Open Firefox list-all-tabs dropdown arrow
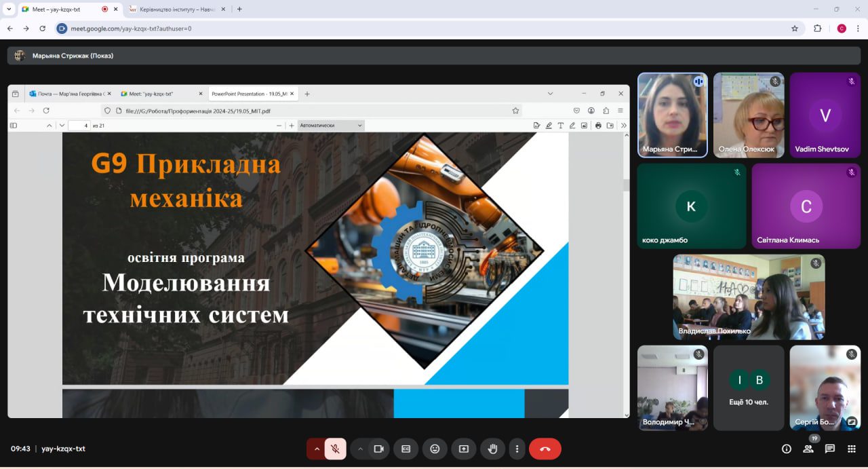Image resolution: width=868 pixels, height=469 pixels. pos(550,94)
